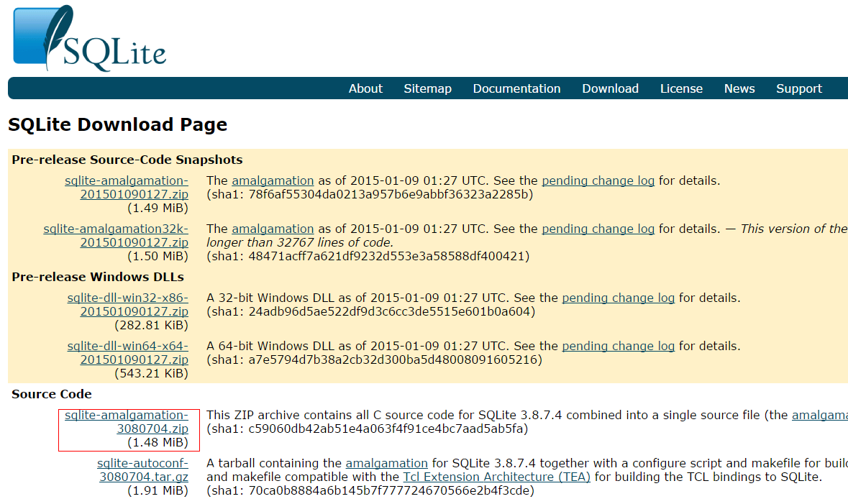Download the sqlite-dll-win64-x64 pre-release DLL
Viewport: 848px width, 504px height.
pyautogui.click(x=128, y=353)
